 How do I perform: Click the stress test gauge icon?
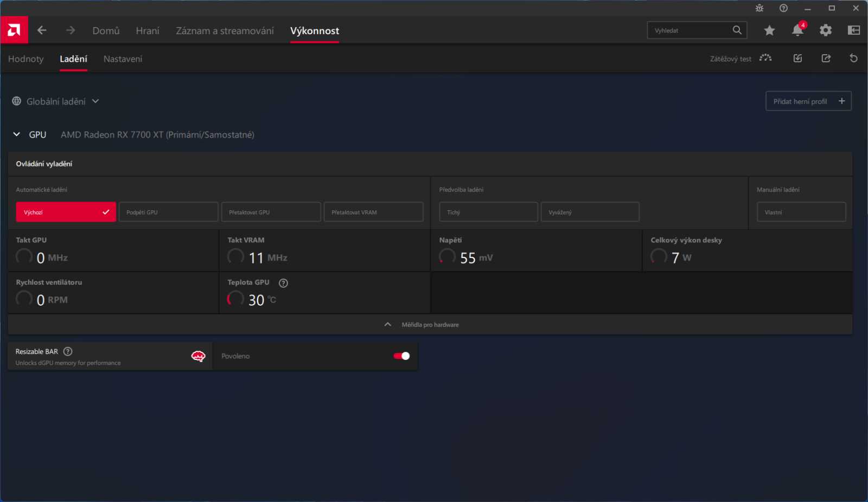765,58
